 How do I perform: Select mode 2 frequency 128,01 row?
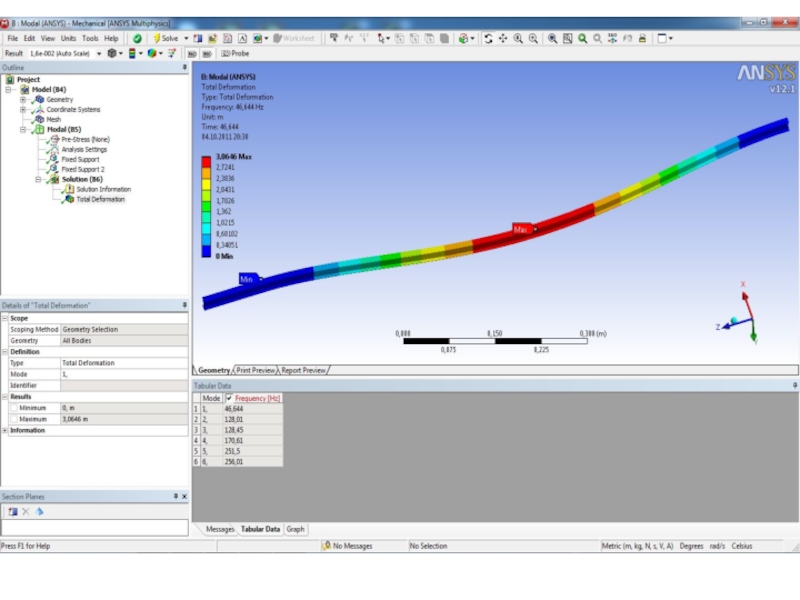pyautogui.click(x=238, y=419)
